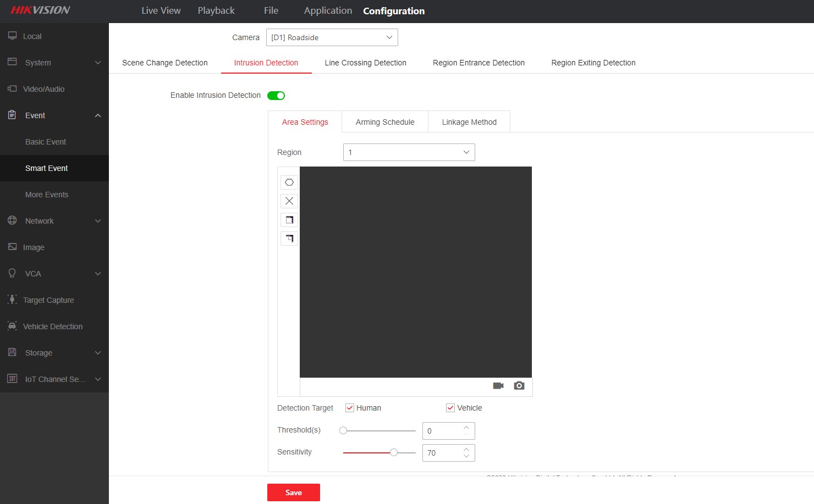Open the Arming Schedule tab

pos(385,122)
